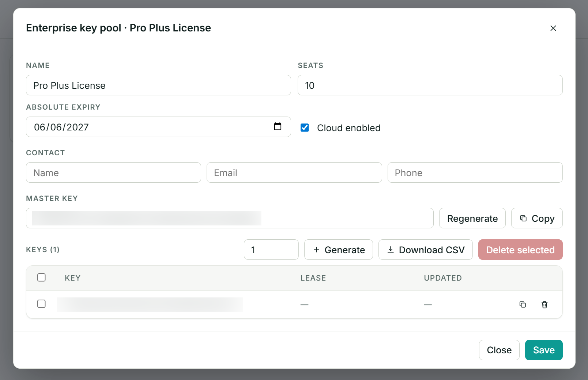588x380 pixels.
Task: Click the KEY column header
Action: click(x=72, y=278)
